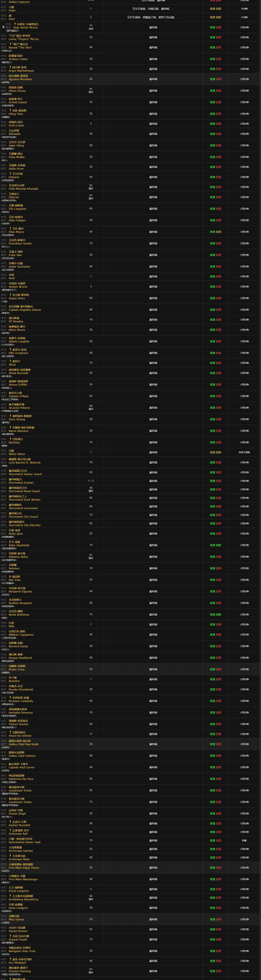The image size is (261, 980).
Task: Click the 联盟 faction in the Andi row
Action: pos(212,277)
